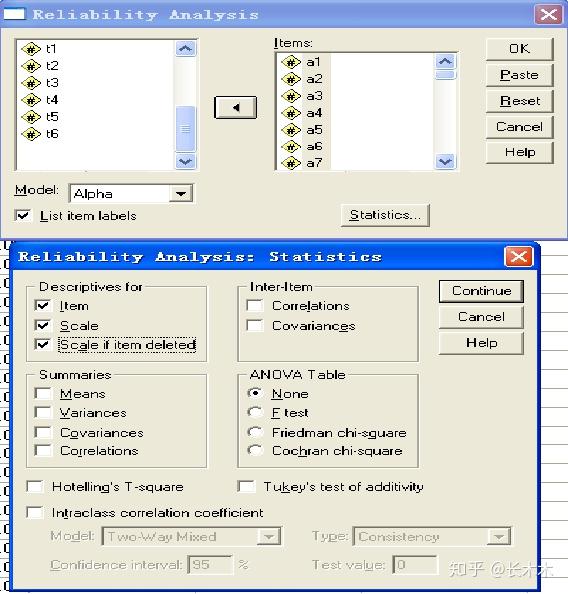Image resolution: width=568 pixels, height=594 pixels.
Task: Enable Hotelling's T-square checkbox
Action: pyautogui.click(x=35, y=486)
